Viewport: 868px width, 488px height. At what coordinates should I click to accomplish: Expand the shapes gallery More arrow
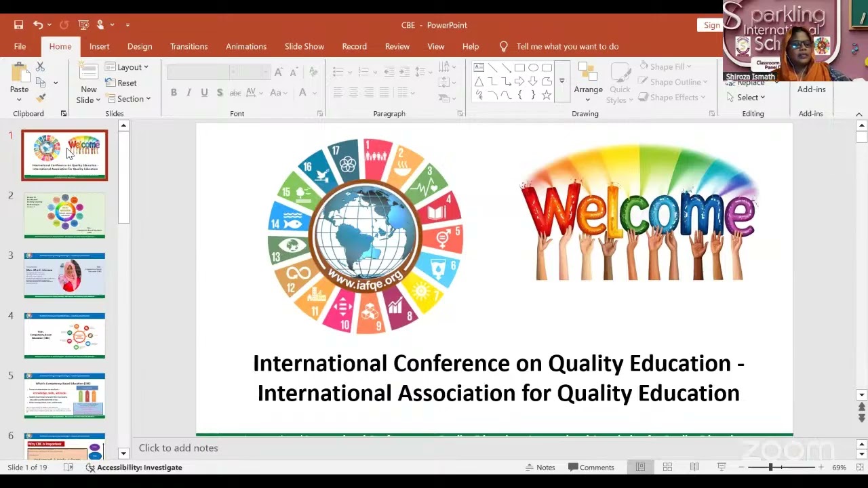pyautogui.click(x=561, y=81)
